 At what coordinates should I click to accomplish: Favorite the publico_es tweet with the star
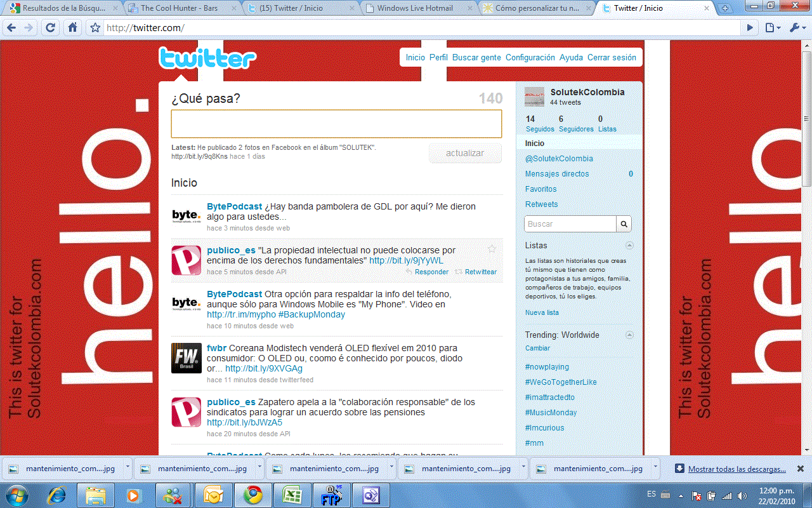(x=492, y=249)
